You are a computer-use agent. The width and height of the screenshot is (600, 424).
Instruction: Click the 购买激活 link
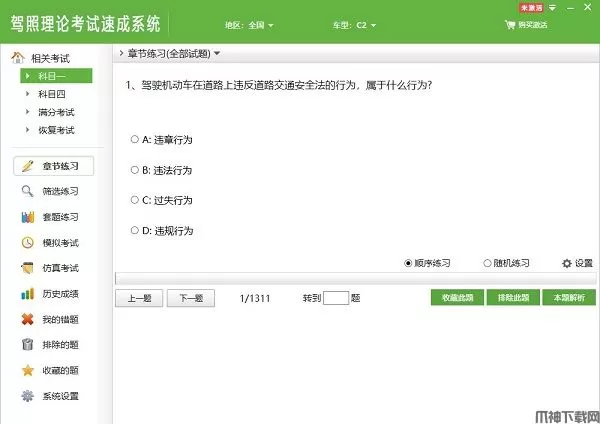coord(532,25)
